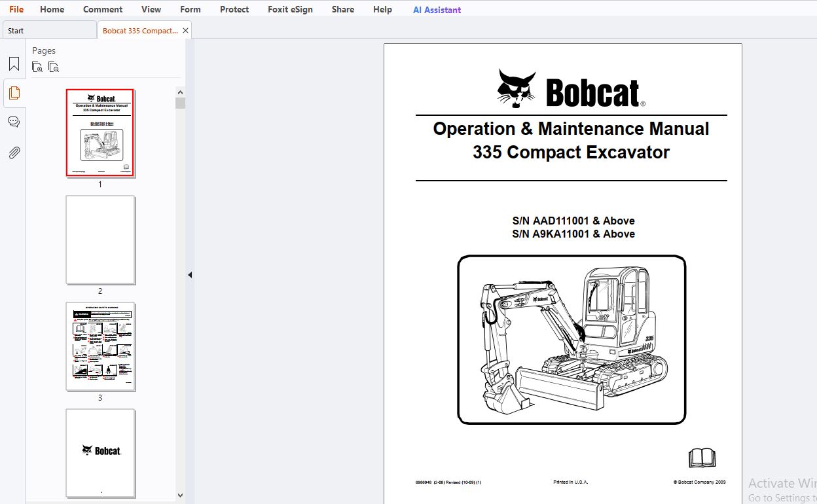
Task: Click the Pages panel title
Action: [x=44, y=50]
